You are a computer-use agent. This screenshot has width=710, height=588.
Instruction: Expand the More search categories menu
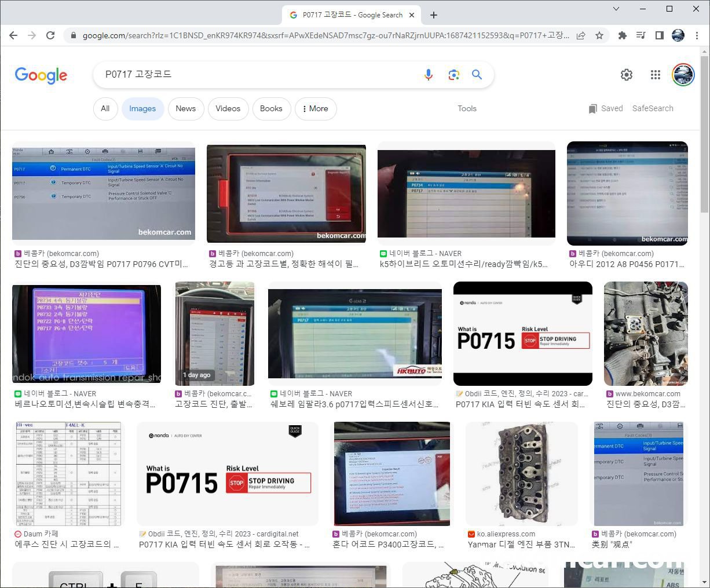(x=316, y=108)
